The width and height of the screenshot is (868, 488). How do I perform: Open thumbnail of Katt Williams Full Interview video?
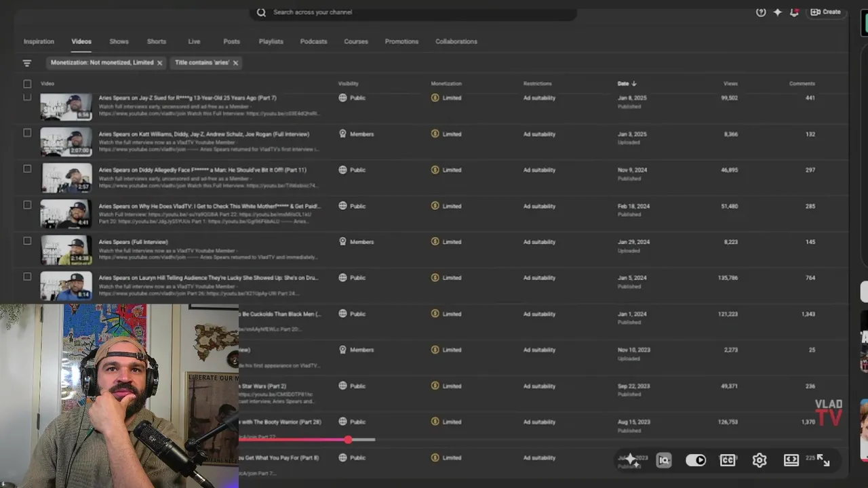click(66, 142)
